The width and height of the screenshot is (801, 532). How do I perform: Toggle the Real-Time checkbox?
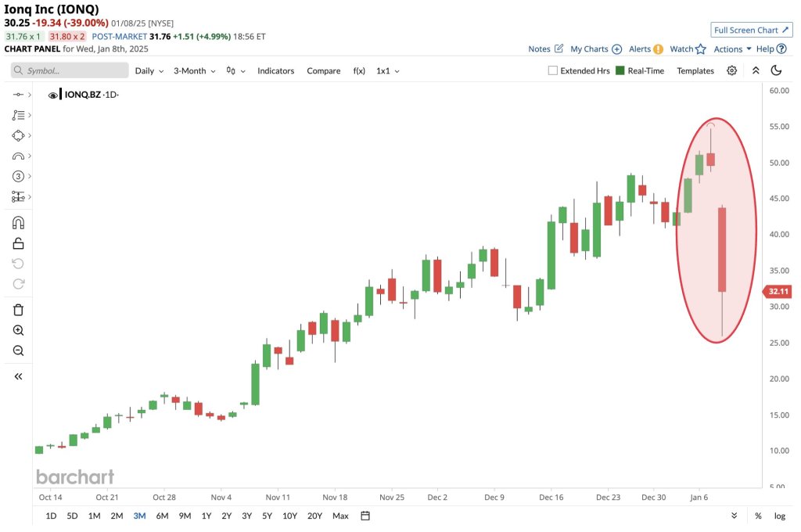point(620,70)
